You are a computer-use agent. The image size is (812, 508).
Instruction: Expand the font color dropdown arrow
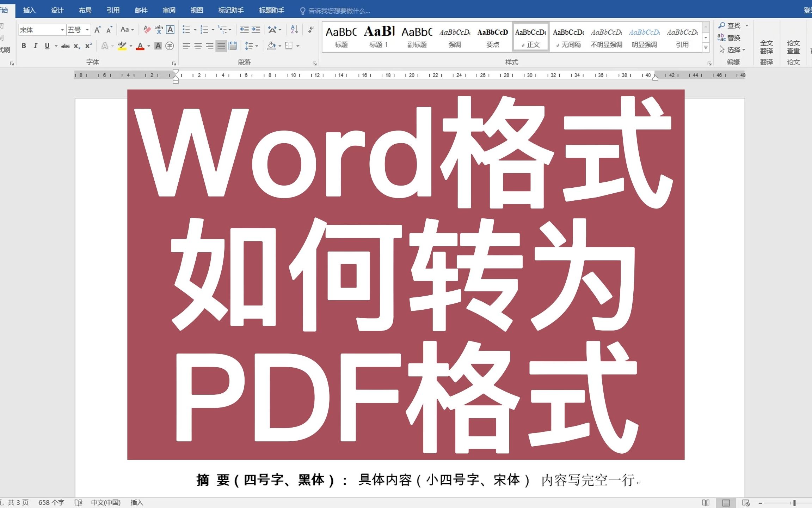pos(149,46)
